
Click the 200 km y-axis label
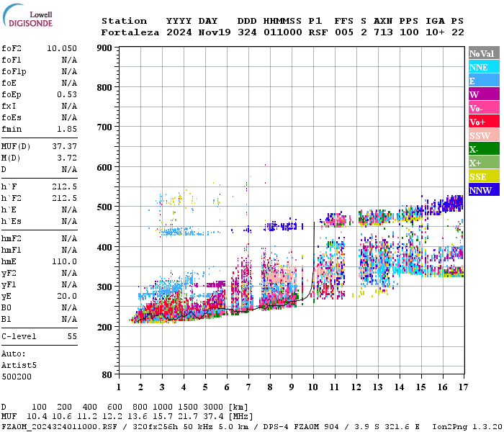104,327
